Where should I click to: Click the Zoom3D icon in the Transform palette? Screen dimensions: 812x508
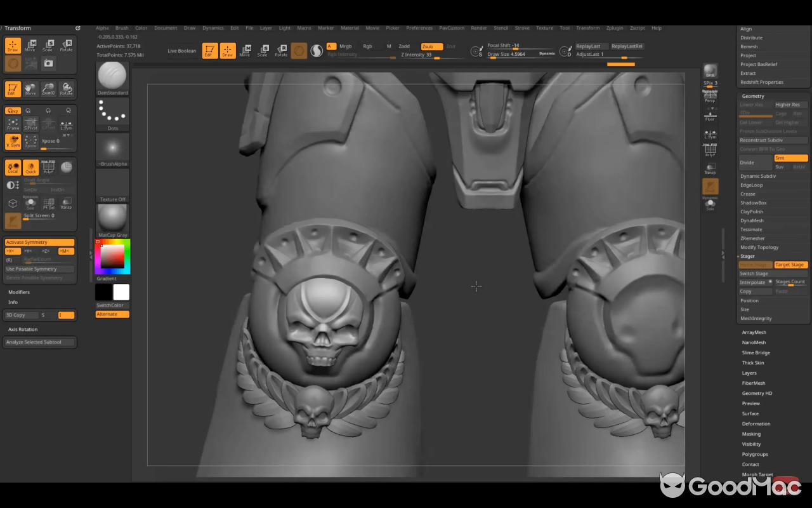click(48, 89)
